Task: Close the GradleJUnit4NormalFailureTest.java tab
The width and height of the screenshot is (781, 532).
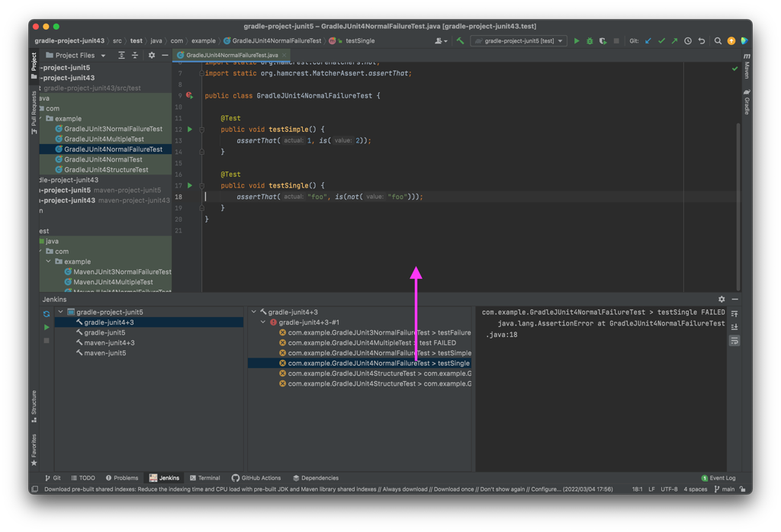Action: 284,55
